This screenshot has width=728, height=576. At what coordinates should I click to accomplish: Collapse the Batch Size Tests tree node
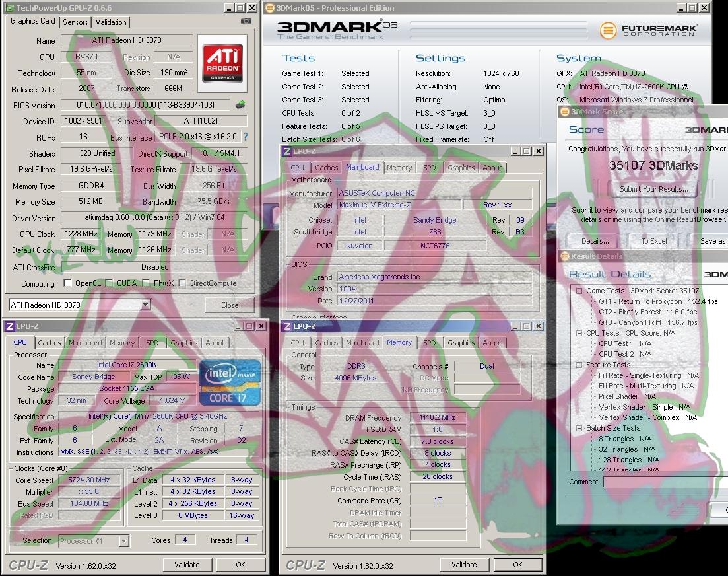[579, 428]
